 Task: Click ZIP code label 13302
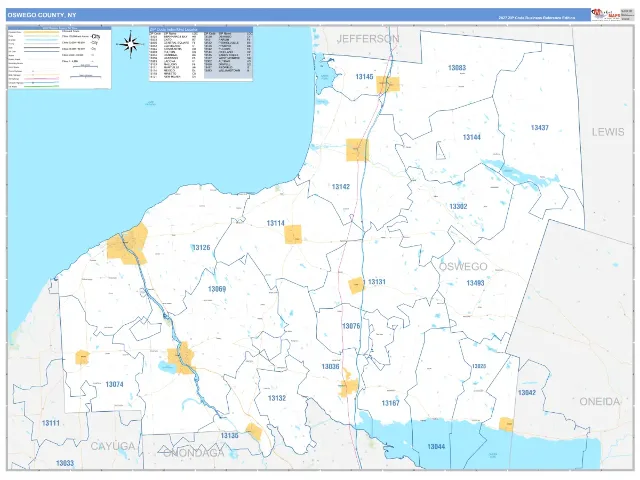coord(458,206)
